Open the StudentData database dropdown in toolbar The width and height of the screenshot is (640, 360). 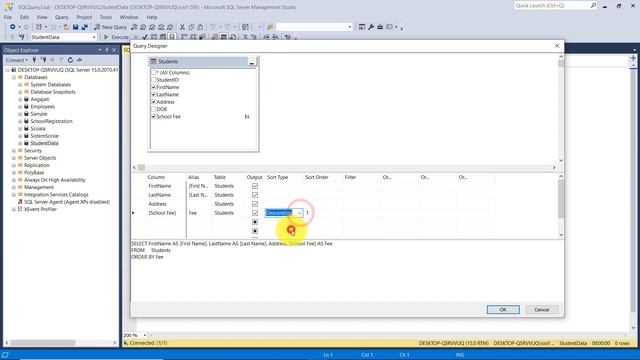point(94,37)
